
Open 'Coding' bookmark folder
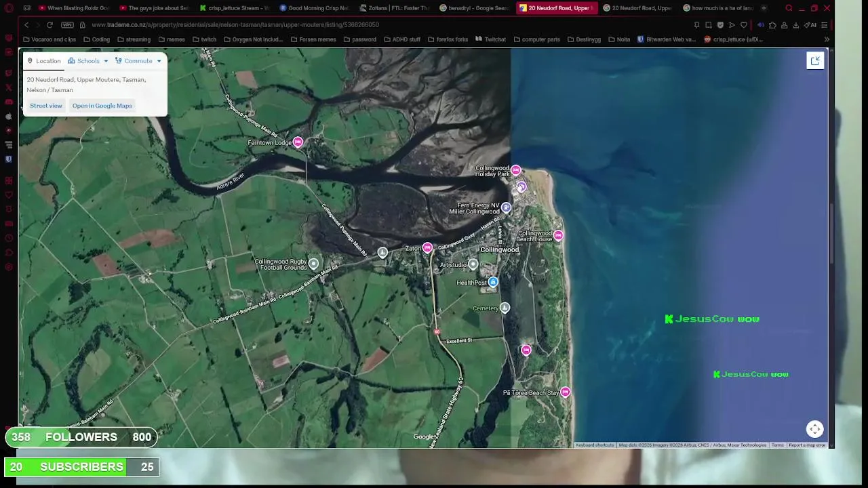(96, 39)
